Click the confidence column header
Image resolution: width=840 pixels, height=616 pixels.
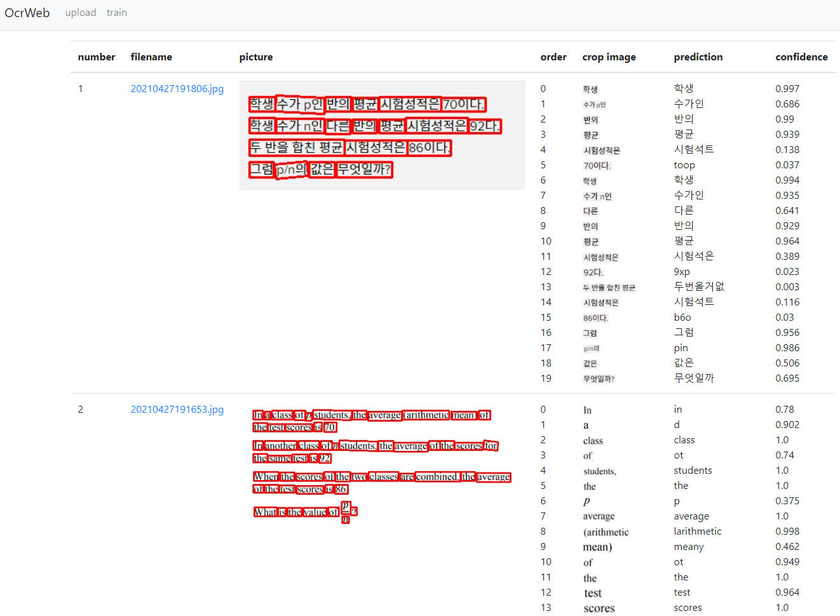801,57
